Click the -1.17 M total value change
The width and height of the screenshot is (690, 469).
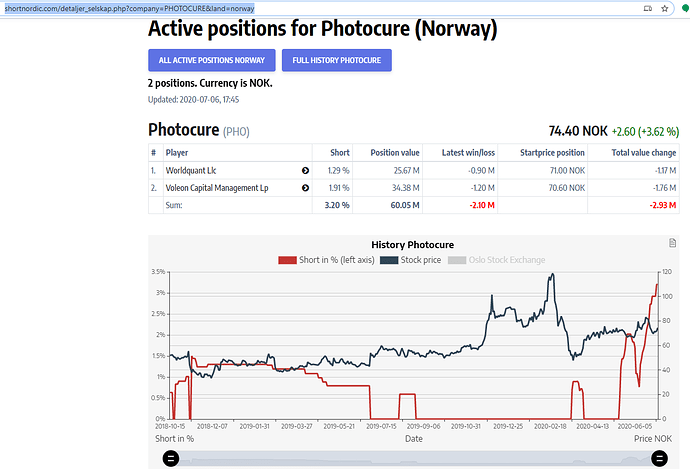coord(665,171)
